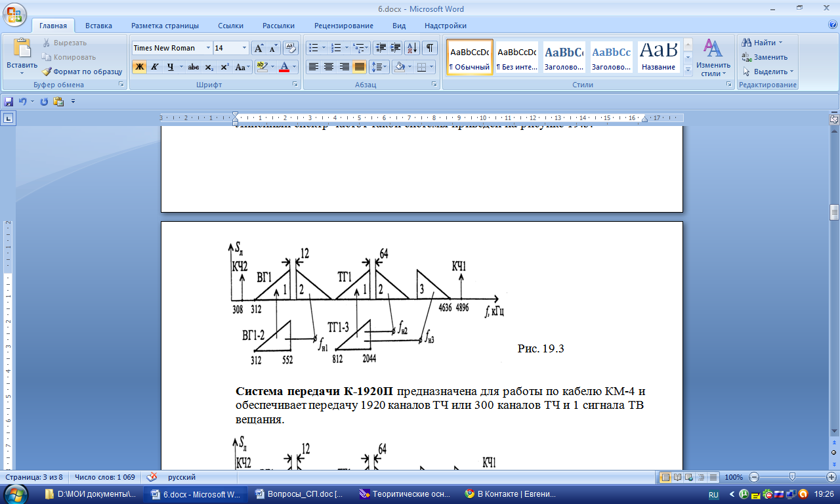Save document via quick access toolbar
Viewport: 840px width, 504px height.
point(9,101)
